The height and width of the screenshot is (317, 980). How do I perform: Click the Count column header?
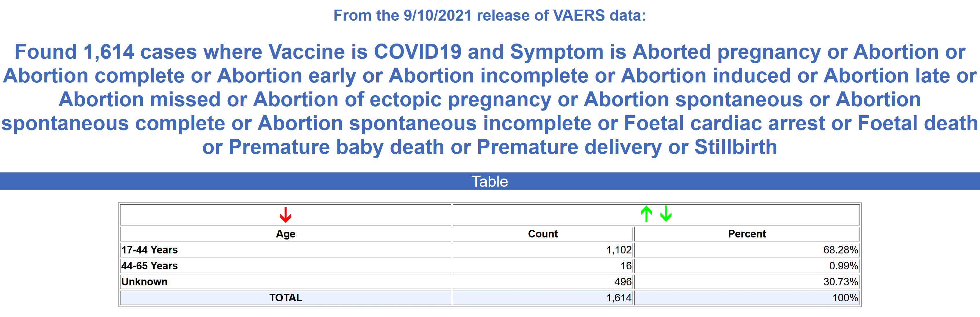click(x=543, y=234)
